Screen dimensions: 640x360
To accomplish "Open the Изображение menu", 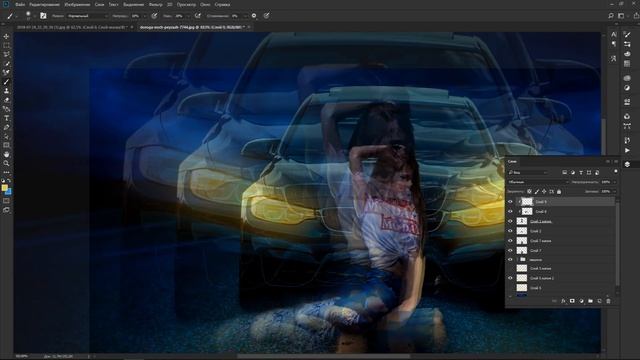I will coord(77,4).
